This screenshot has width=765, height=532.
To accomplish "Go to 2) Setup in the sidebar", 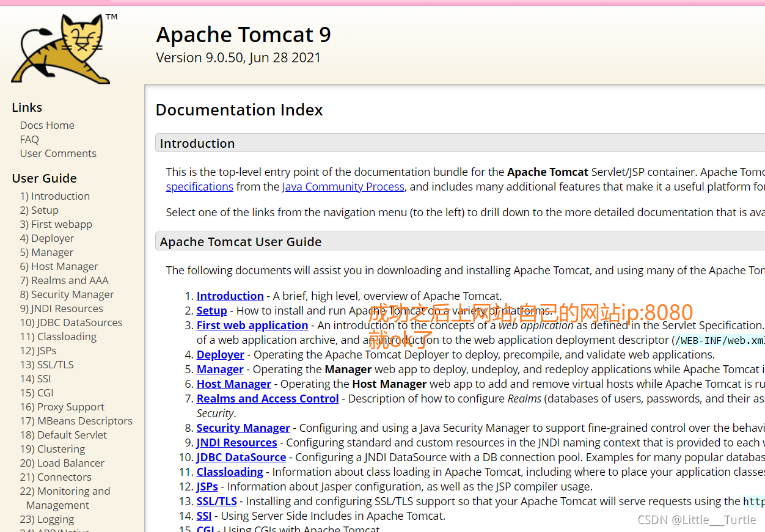I will pyautogui.click(x=39, y=210).
